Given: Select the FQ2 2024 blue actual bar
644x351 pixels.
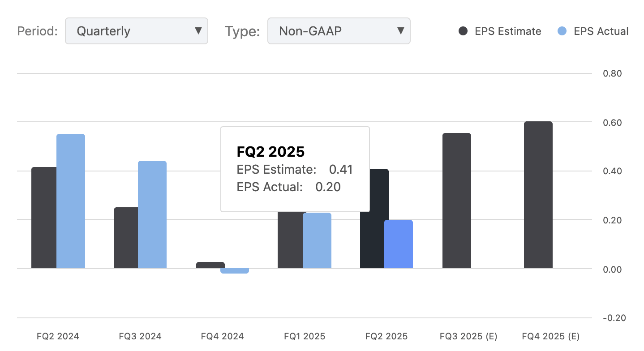Looking at the screenshot, I should click(70, 201).
